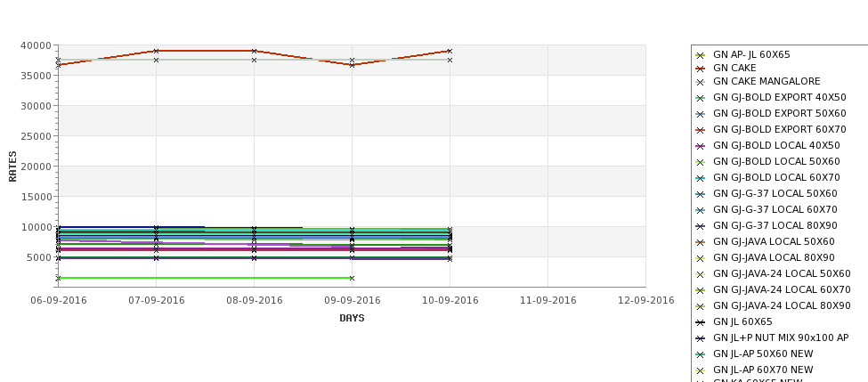Image resolution: width=868 pixels, height=382 pixels.
Task: Select GN GJ-G-37 LOCAL 80X90 legend label
Action: click(x=775, y=226)
